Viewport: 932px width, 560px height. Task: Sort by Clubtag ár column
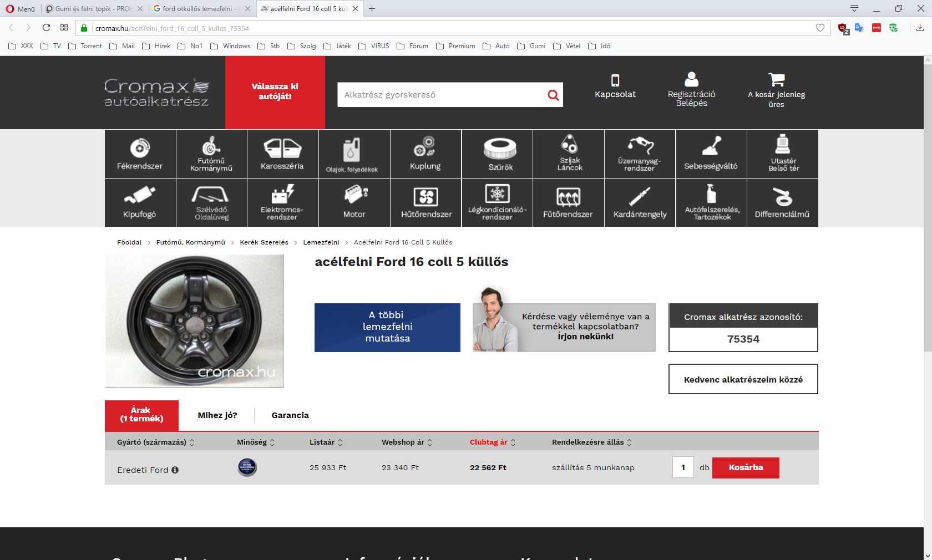(x=493, y=442)
